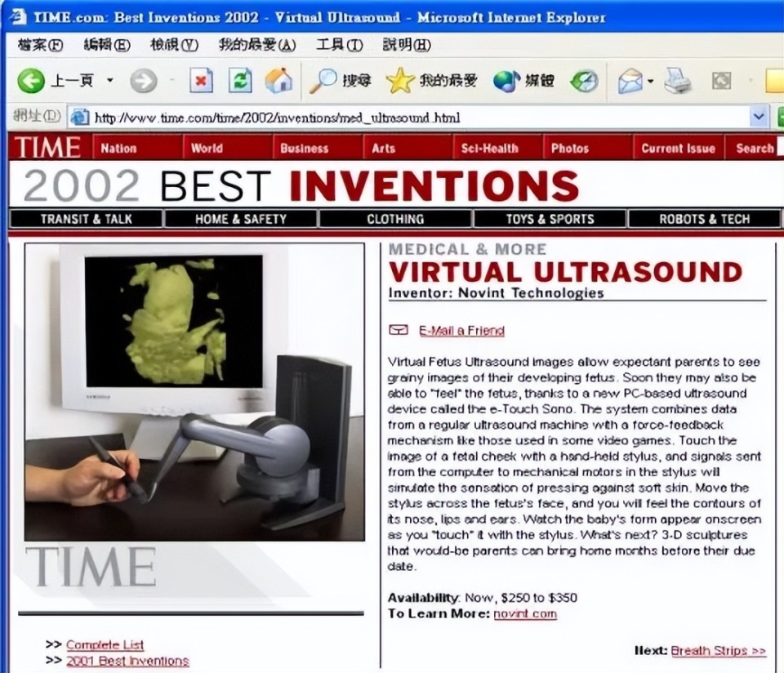
Task: Open the Mail envelope icon
Action: click(630, 81)
